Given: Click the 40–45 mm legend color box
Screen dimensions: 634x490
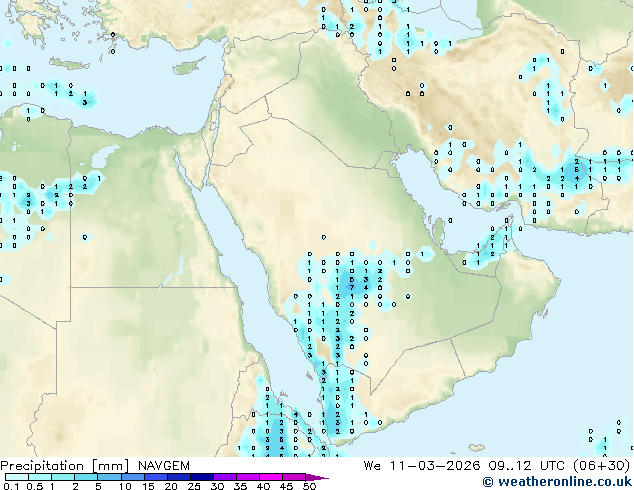Looking at the screenshot, I should point(271,477).
